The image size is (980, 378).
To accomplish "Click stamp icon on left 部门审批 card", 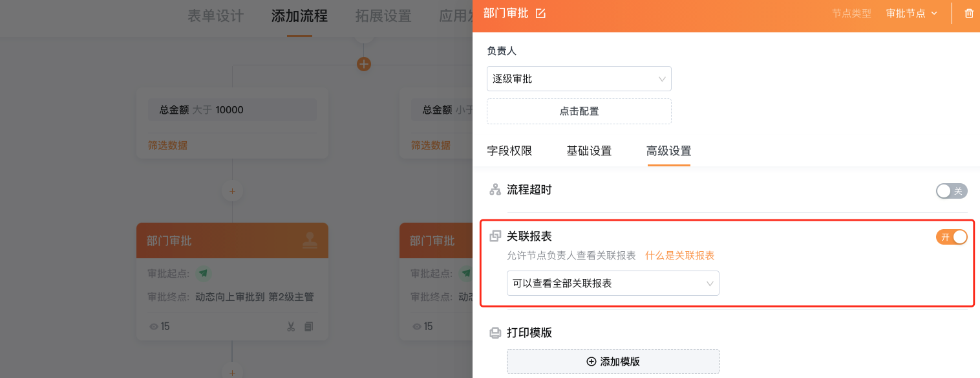I will pos(310,241).
